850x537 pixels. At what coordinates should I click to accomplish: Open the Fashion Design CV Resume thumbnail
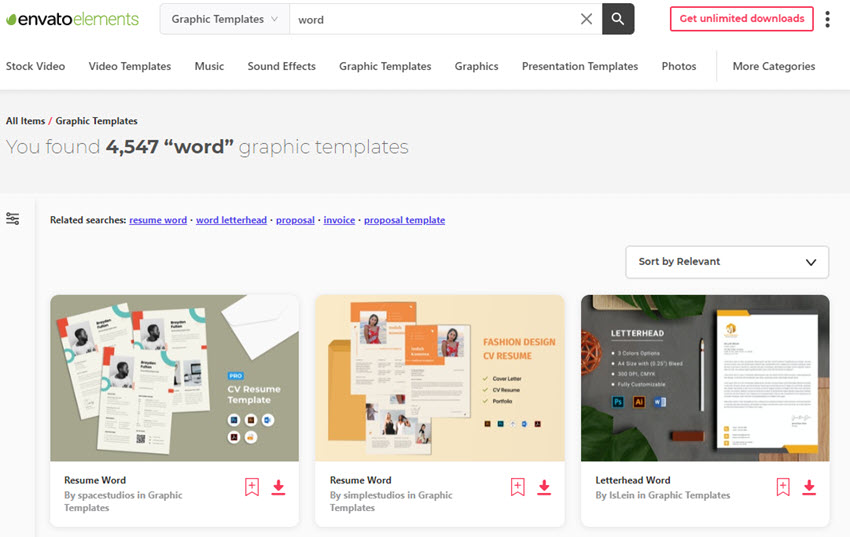click(440, 378)
